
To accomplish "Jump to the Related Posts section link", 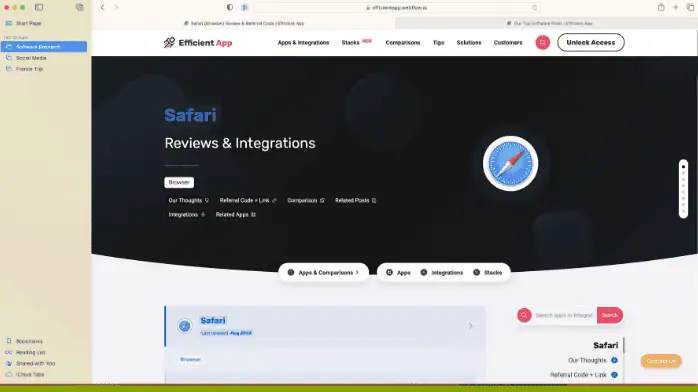I will click(355, 201).
